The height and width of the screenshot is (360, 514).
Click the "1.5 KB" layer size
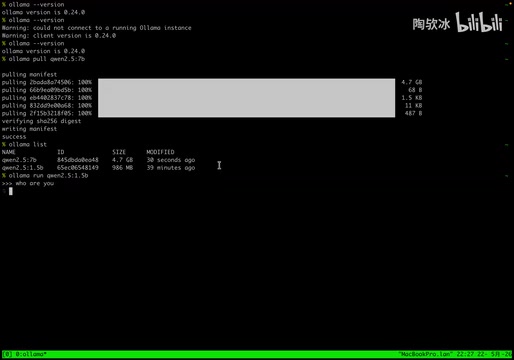coord(412,98)
